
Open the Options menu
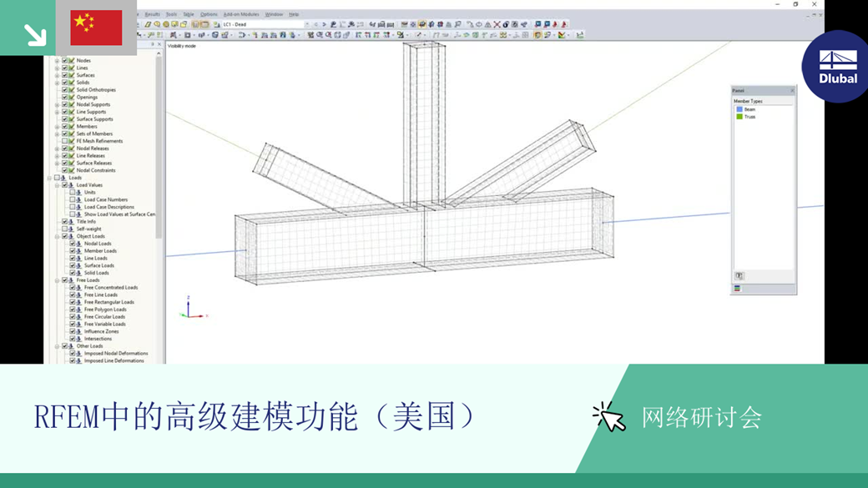pos(209,14)
